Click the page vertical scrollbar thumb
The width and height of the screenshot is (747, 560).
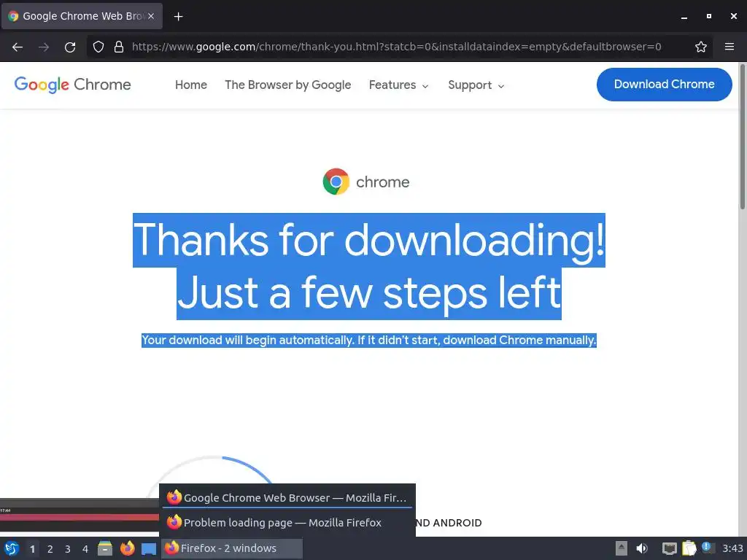tap(742, 136)
